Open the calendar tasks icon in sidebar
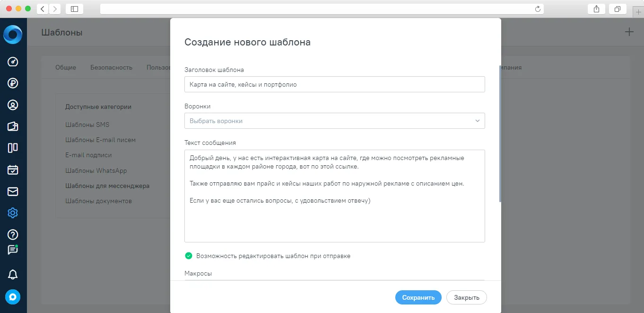Image resolution: width=644 pixels, height=313 pixels. tap(13, 170)
